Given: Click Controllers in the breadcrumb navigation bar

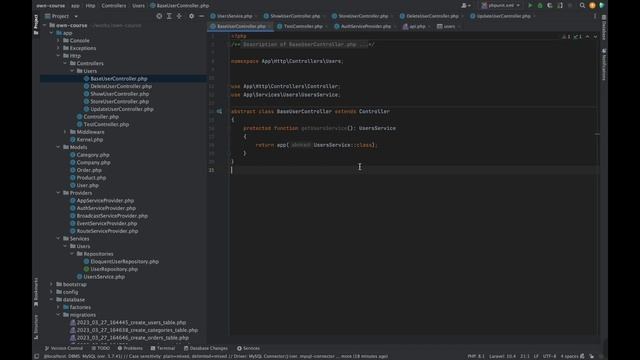Looking at the screenshot, I should [114, 6].
